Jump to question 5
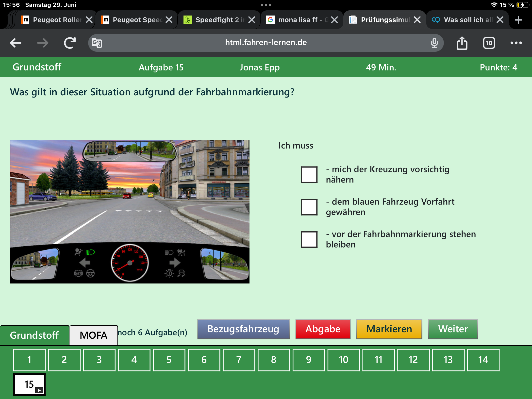 [x=169, y=360]
